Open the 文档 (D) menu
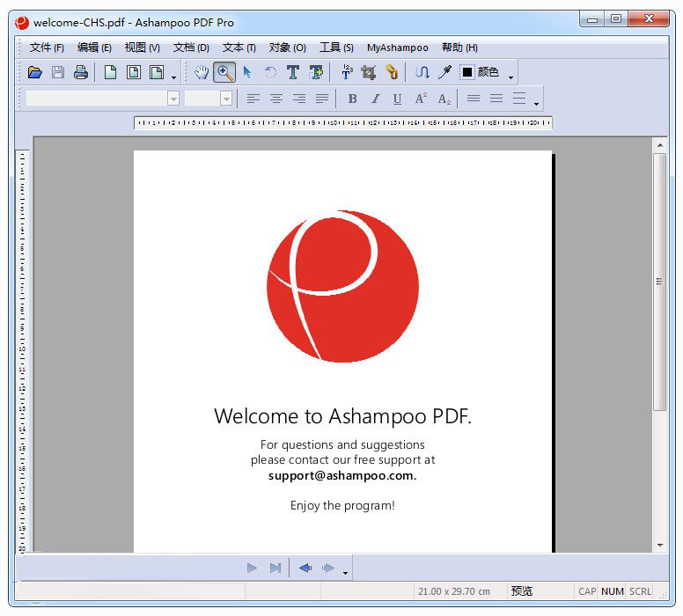 click(191, 48)
